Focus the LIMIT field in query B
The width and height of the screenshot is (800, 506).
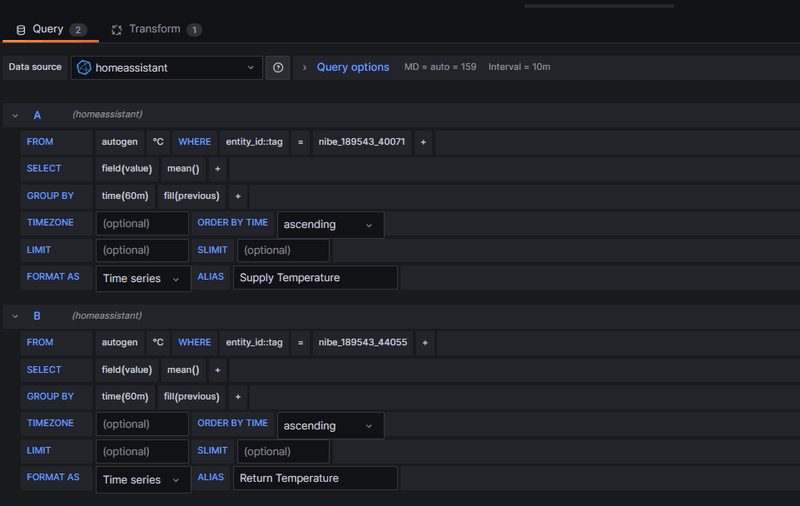pyautogui.click(x=142, y=451)
